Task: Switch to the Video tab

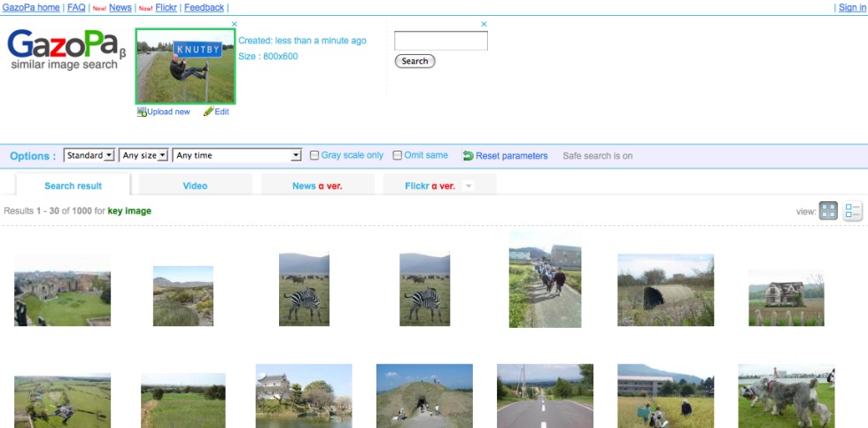Action: click(x=195, y=186)
